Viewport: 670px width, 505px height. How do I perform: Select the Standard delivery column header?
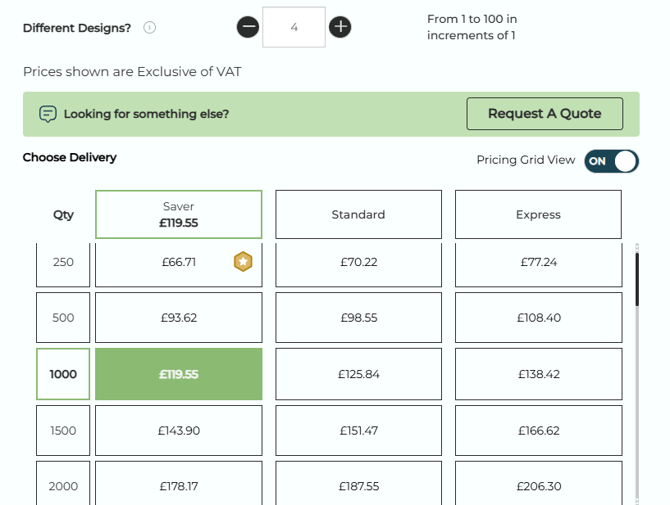click(x=358, y=214)
